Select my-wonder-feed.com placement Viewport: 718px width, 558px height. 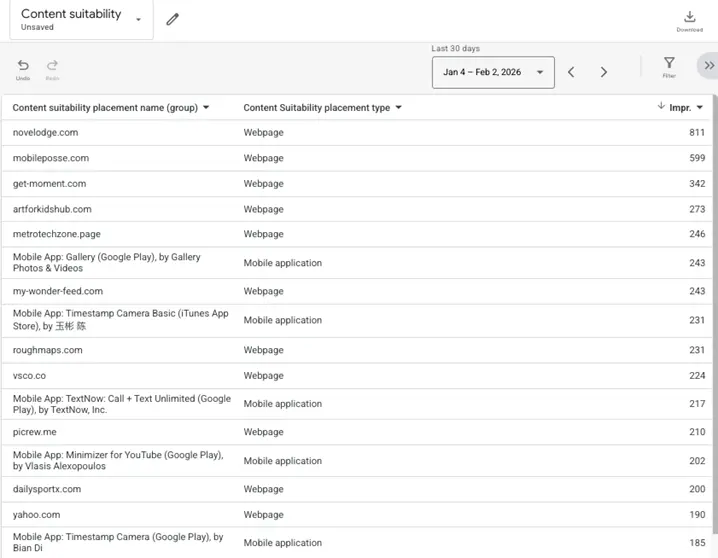[x=58, y=291]
